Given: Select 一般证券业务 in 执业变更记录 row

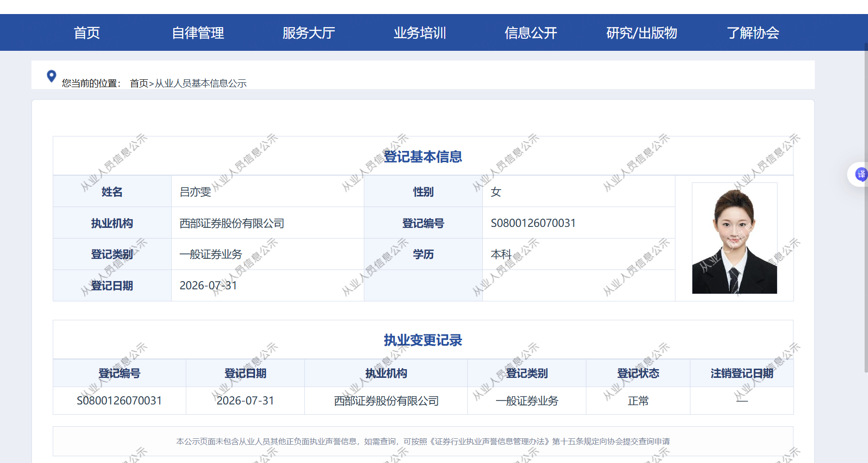Looking at the screenshot, I should tap(527, 401).
